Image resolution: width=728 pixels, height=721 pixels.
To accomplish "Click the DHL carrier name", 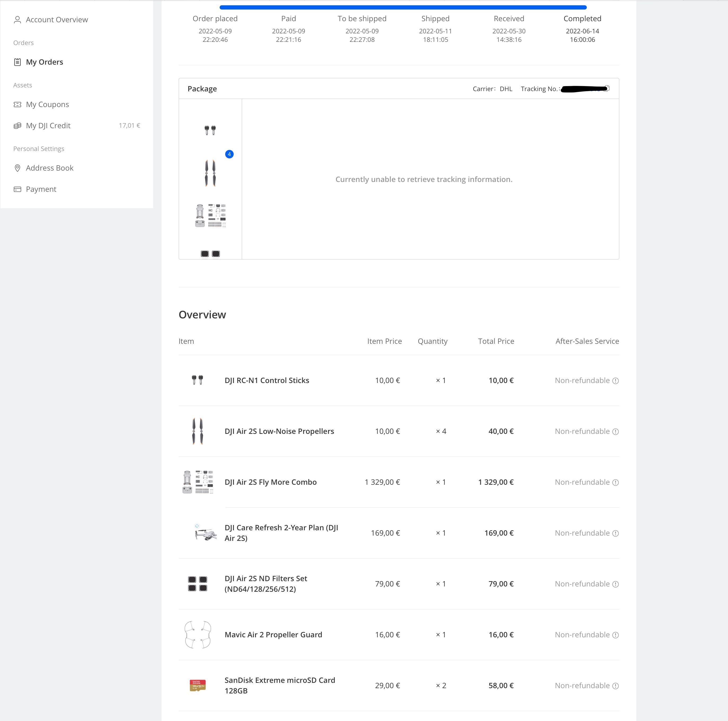I will 506,89.
